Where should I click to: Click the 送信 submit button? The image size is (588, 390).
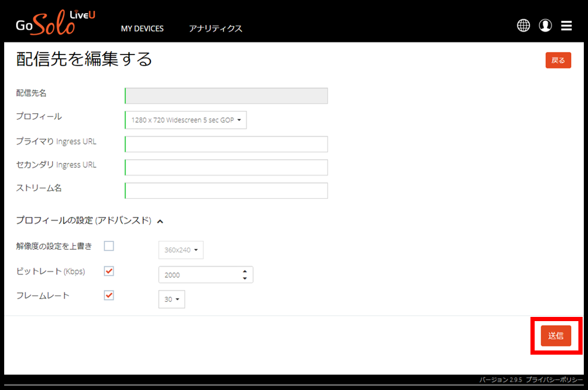point(556,336)
